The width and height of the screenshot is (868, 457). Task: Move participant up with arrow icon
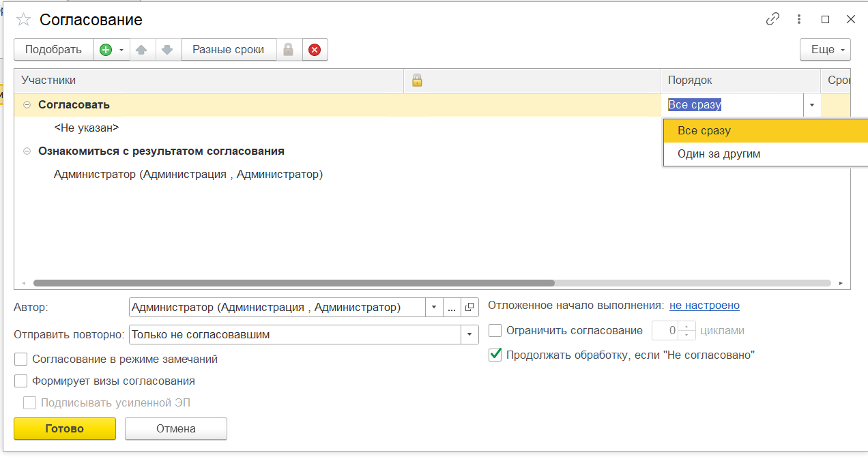tap(142, 50)
